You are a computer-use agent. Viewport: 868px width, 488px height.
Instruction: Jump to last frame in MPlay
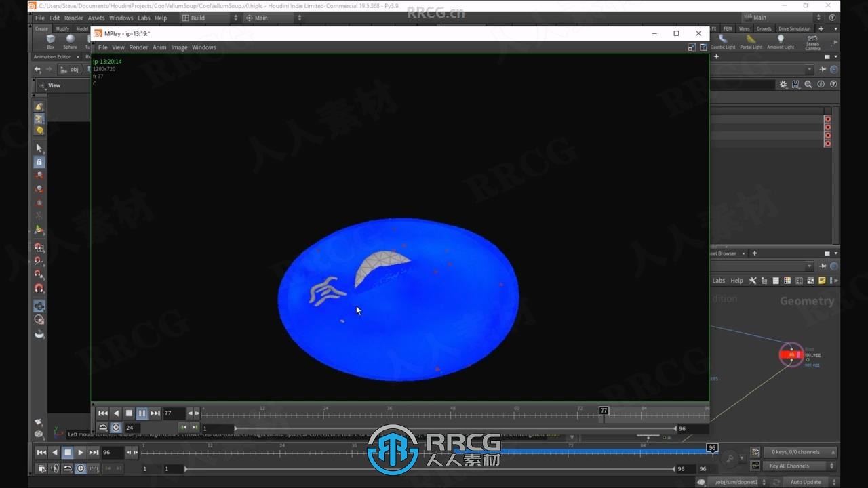tap(155, 413)
